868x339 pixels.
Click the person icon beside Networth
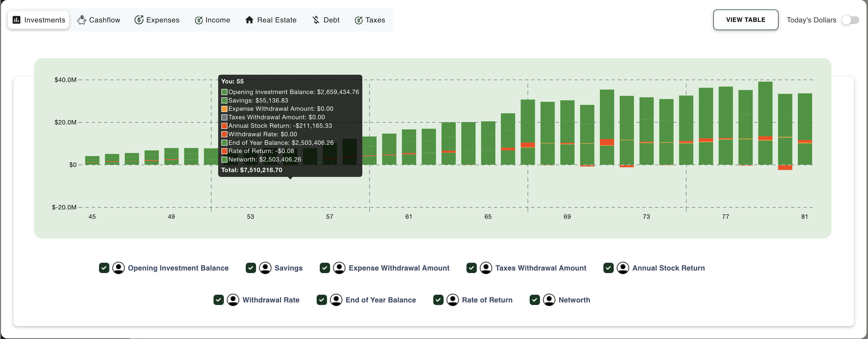point(549,300)
